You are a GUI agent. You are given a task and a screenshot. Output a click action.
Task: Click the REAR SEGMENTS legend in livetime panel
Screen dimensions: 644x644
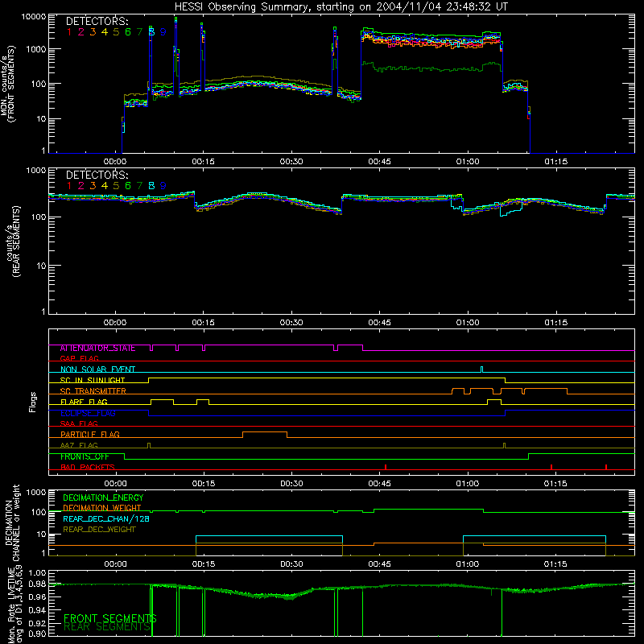tap(107, 627)
